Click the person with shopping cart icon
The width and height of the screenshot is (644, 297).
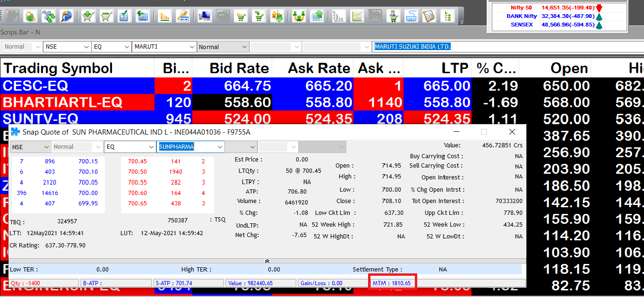[393, 16]
